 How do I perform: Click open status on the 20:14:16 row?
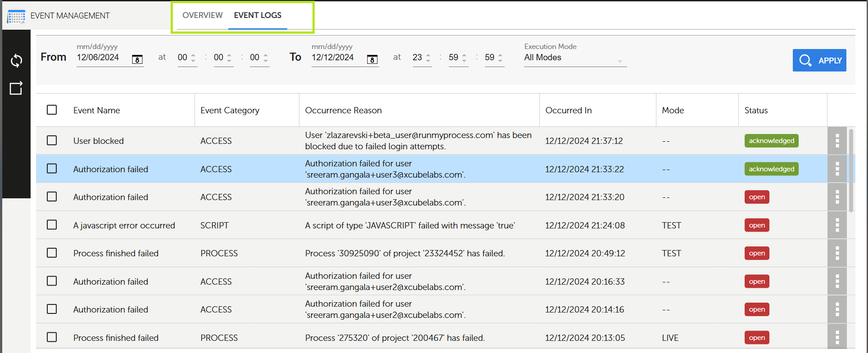[757, 309]
